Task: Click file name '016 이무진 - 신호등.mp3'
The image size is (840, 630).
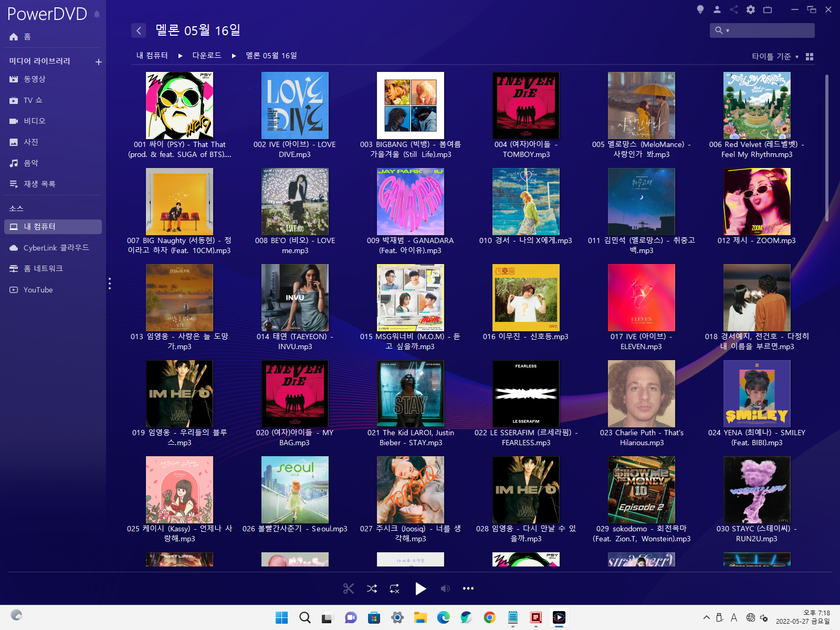Action: click(x=526, y=337)
